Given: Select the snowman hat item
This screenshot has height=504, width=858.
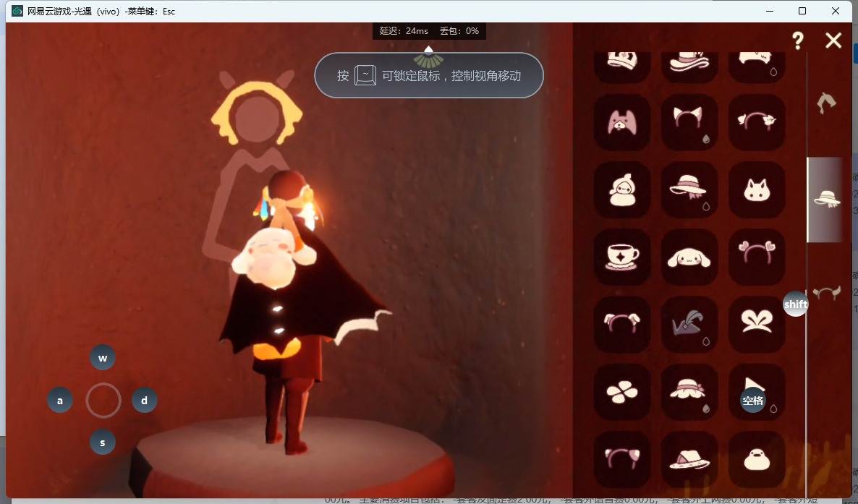Looking at the screenshot, I should (622, 190).
